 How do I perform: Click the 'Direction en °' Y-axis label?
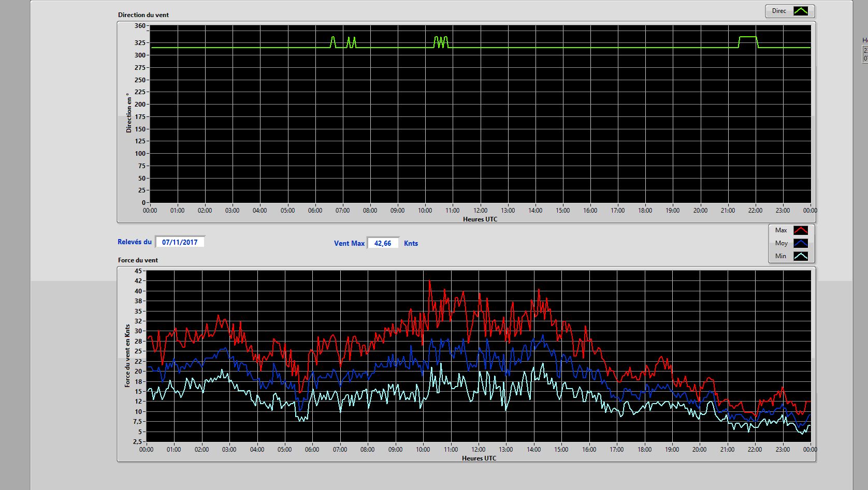[x=128, y=113]
